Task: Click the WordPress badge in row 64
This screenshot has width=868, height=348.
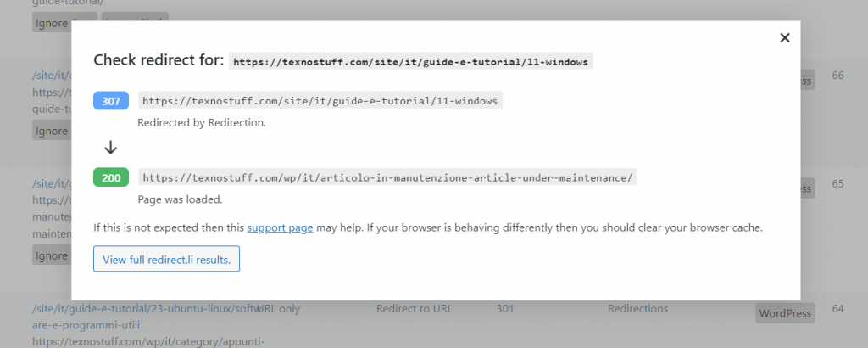Action: (x=785, y=313)
